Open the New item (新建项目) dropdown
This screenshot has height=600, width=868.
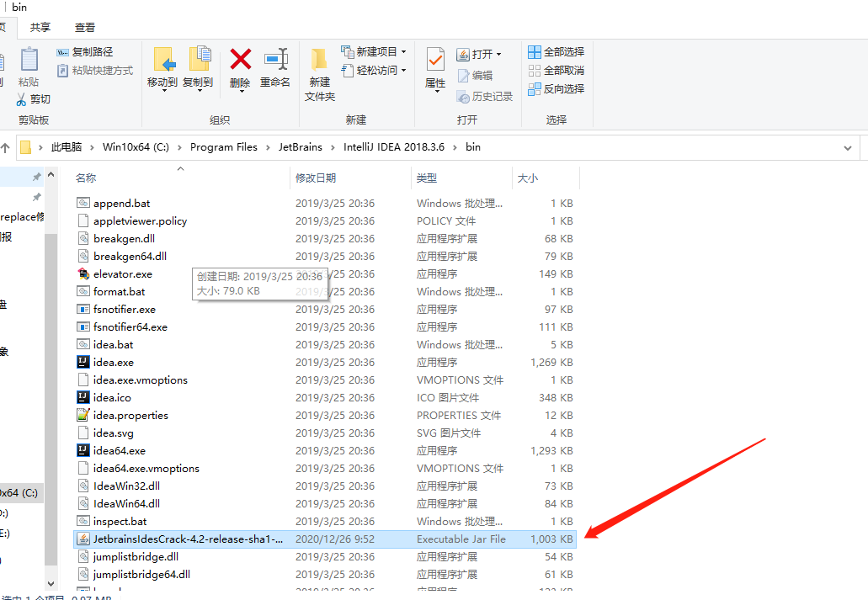[403, 52]
